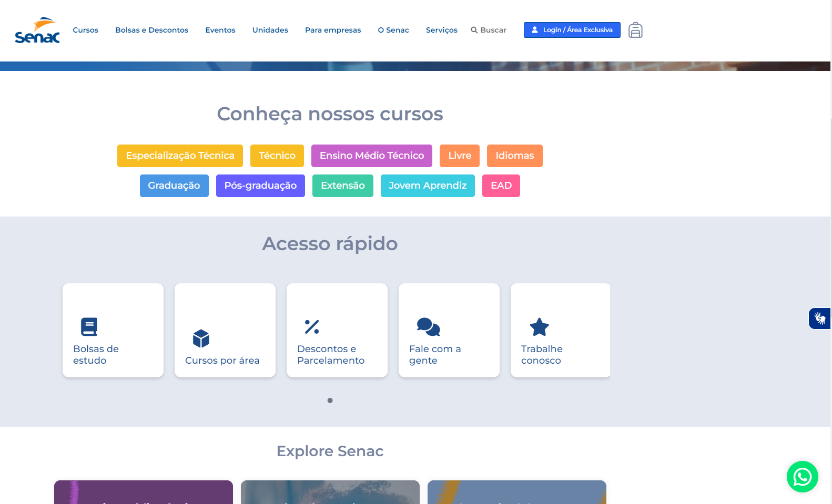This screenshot has height=504, width=832.
Task: Select the Jovem Aprendiz course tag
Action: click(x=428, y=186)
